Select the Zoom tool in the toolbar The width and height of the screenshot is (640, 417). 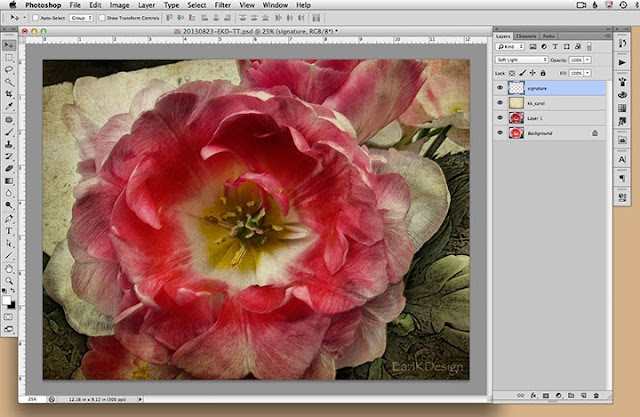coord(9,281)
